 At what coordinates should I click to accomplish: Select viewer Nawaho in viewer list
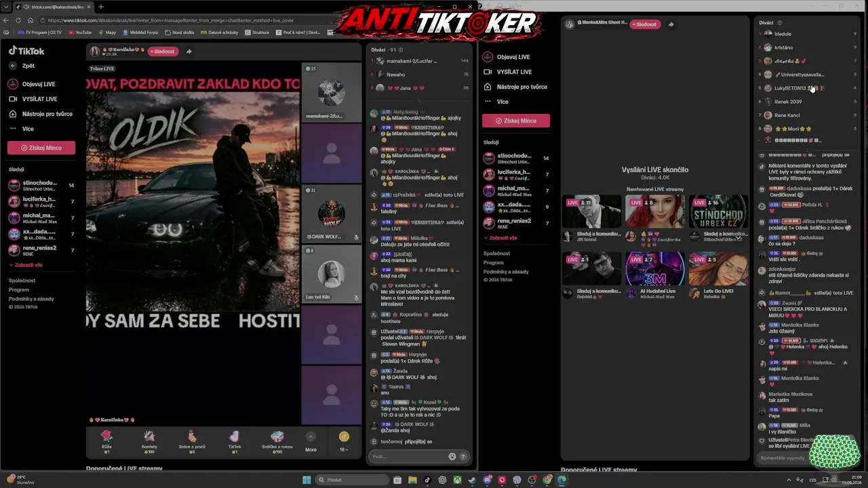tap(420, 75)
